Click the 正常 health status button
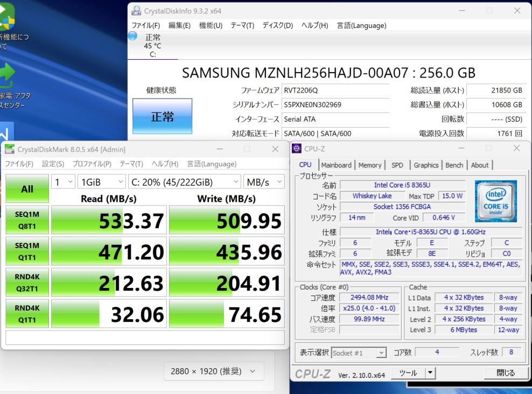The image size is (532, 394). click(162, 116)
